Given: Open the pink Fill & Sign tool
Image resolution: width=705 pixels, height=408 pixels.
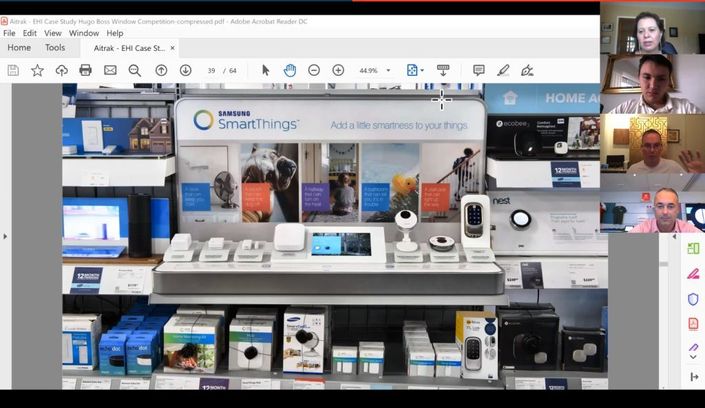Looking at the screenshot, I should [x=693, y=273].
